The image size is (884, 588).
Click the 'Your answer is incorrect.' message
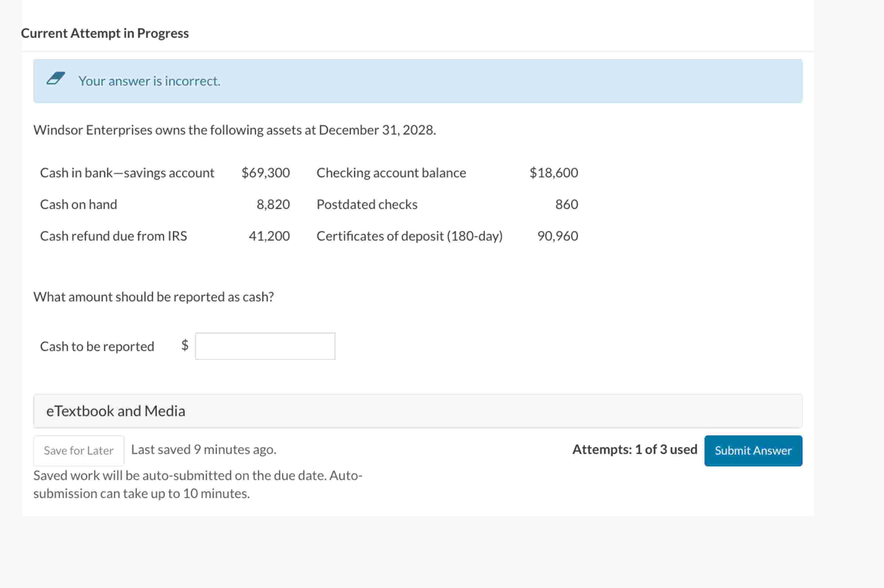(x=149, y=81)
